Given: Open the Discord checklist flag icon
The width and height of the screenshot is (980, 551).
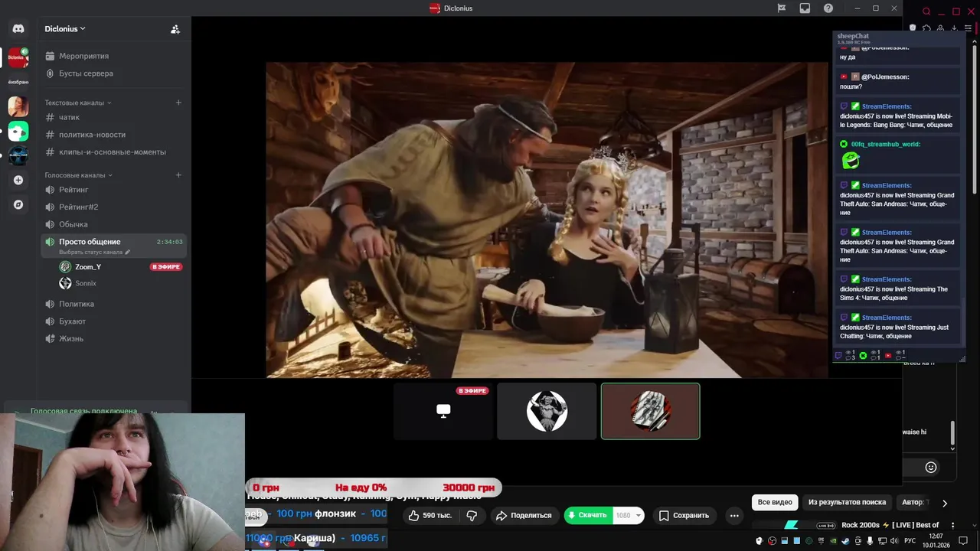Looking at the screenshot, I should [x=782, y=8].
